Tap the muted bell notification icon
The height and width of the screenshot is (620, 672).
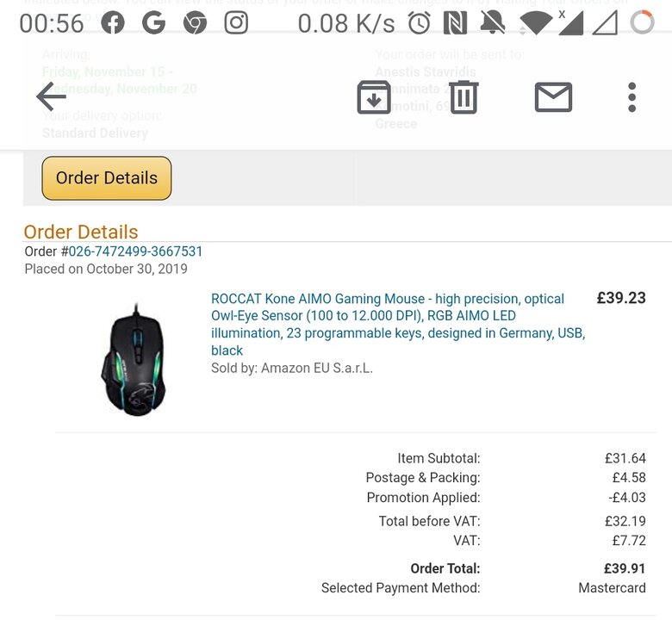click(493, 23)
